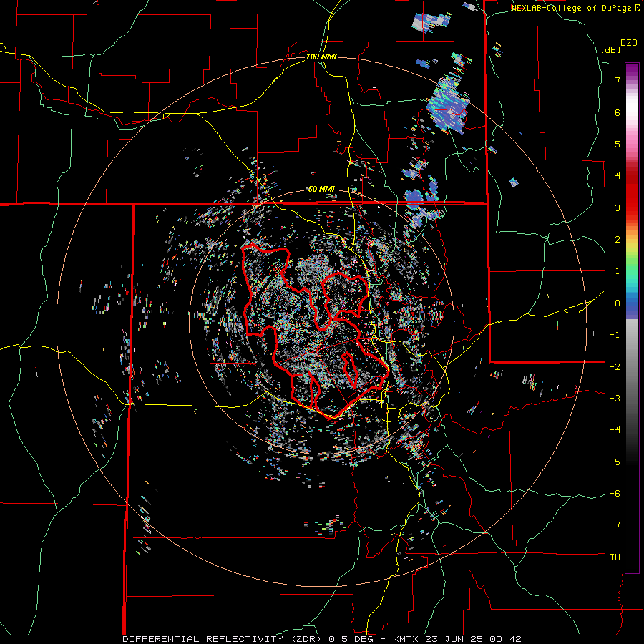Select the -4 value on the color scale
This screenshot has width=644, height=644.
pyautogui.click(x=615, y=429)
